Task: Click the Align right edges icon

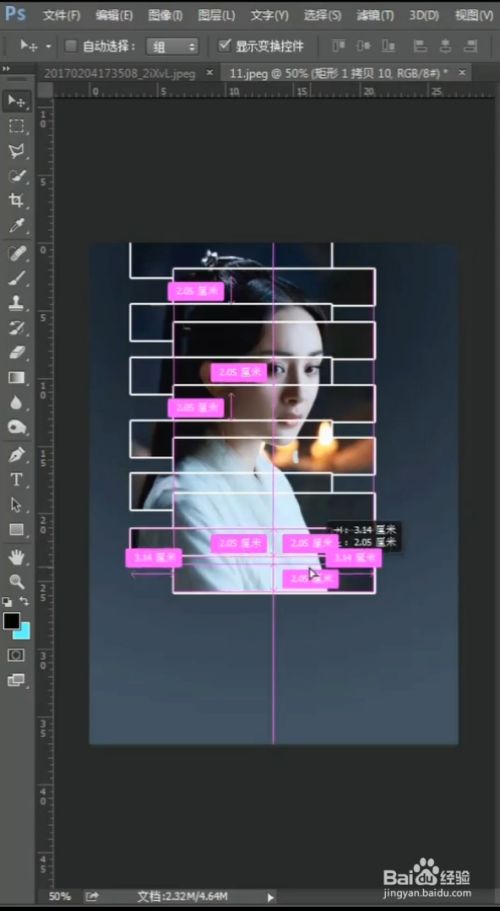Action: [472, 46]
